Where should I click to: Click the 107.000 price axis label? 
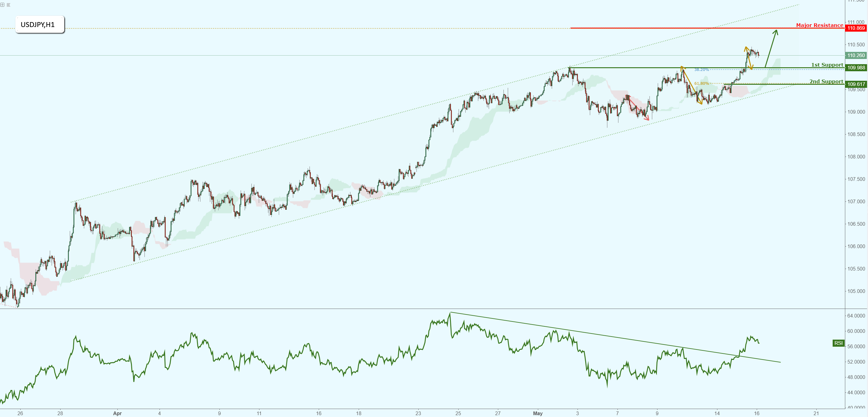click(856, 202)
